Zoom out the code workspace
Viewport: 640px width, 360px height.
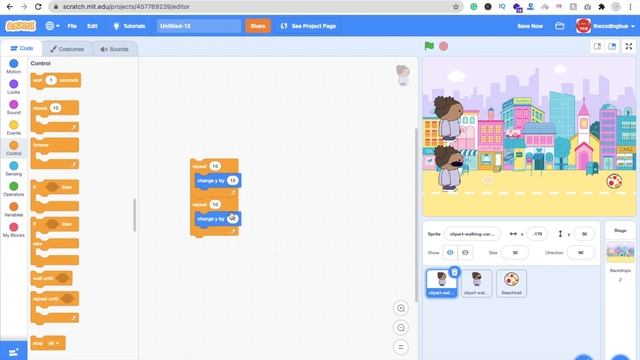(401, 328)
